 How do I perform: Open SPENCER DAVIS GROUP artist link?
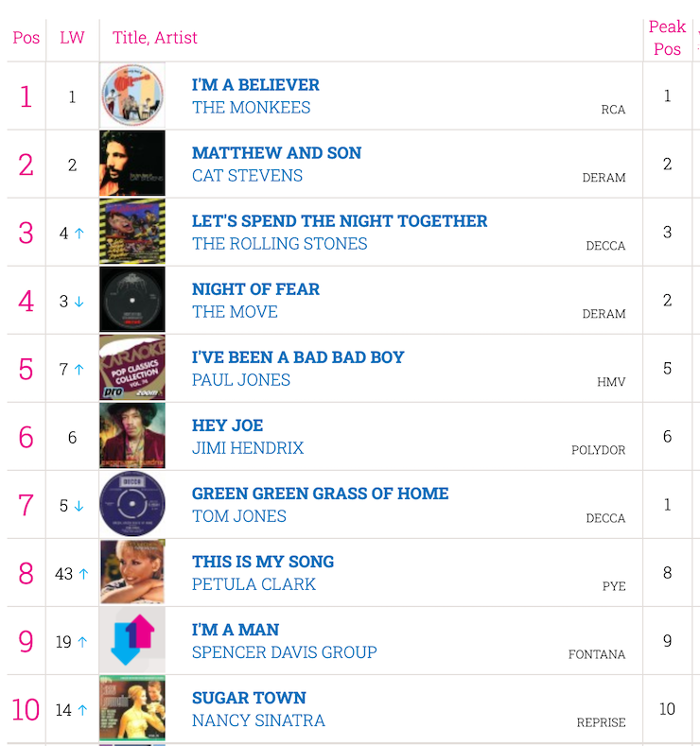click(x=285, y=652)
